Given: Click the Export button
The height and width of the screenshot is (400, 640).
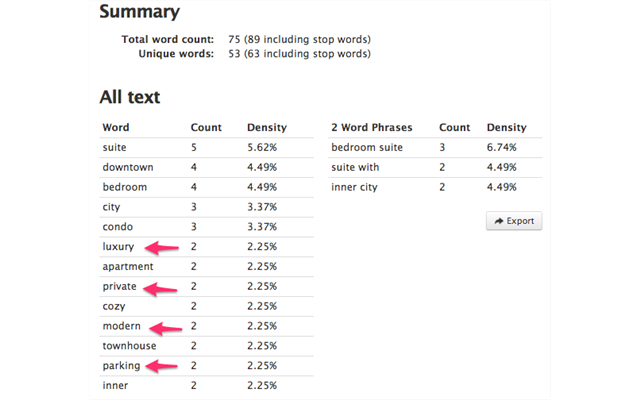Looking at the screenshot, I should [514, 221].
